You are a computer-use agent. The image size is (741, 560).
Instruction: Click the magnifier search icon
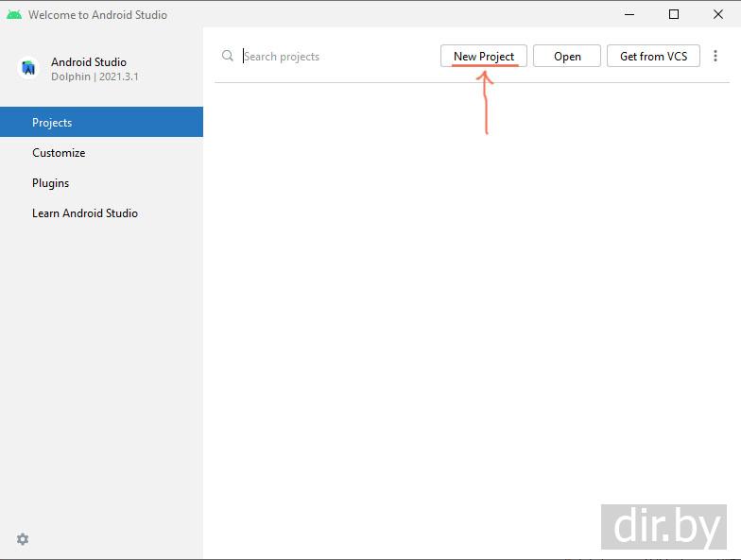(x=228, y=57)
